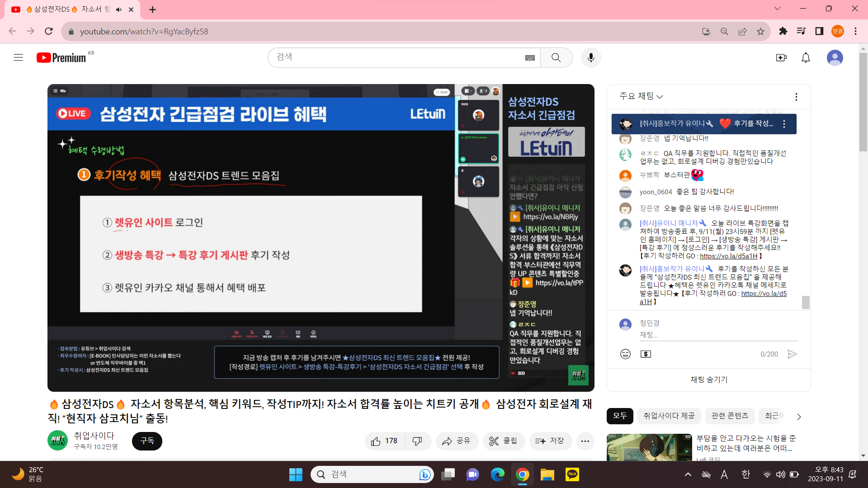Open the Super Chat dollar icon
This screenshot has width=868, height=488.
(646, 354)
